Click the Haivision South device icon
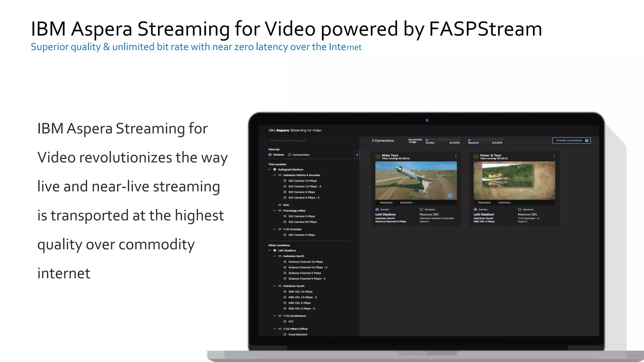This screenshot has width=644, height=362. click(x=280, y=286)
